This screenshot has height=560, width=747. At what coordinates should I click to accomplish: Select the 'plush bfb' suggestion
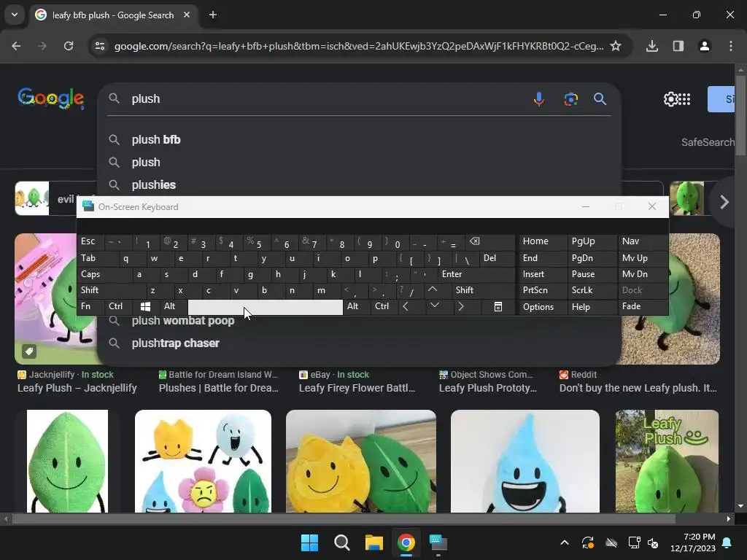point(359,139)
